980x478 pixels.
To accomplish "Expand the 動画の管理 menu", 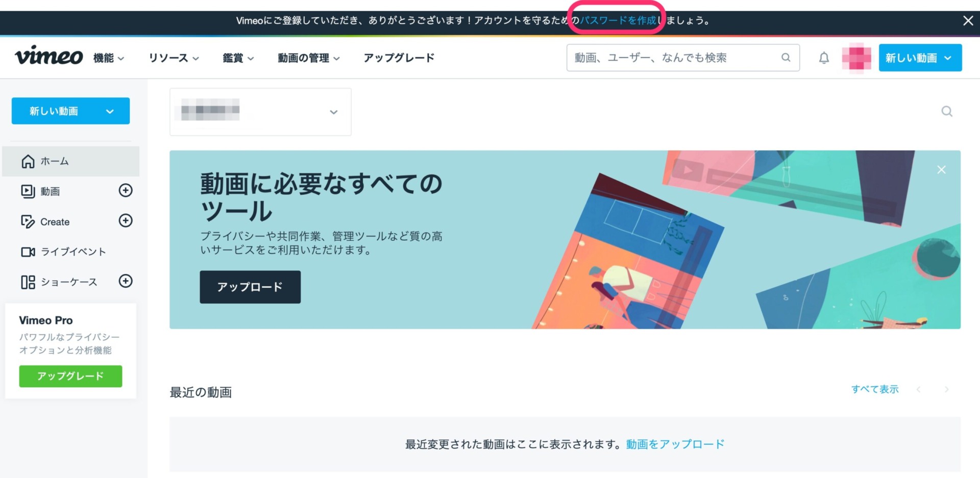I will (x=308, y=58).
